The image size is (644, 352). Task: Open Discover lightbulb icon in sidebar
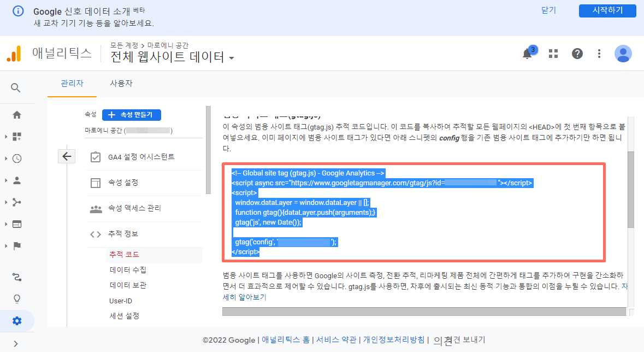click(17, 299)
